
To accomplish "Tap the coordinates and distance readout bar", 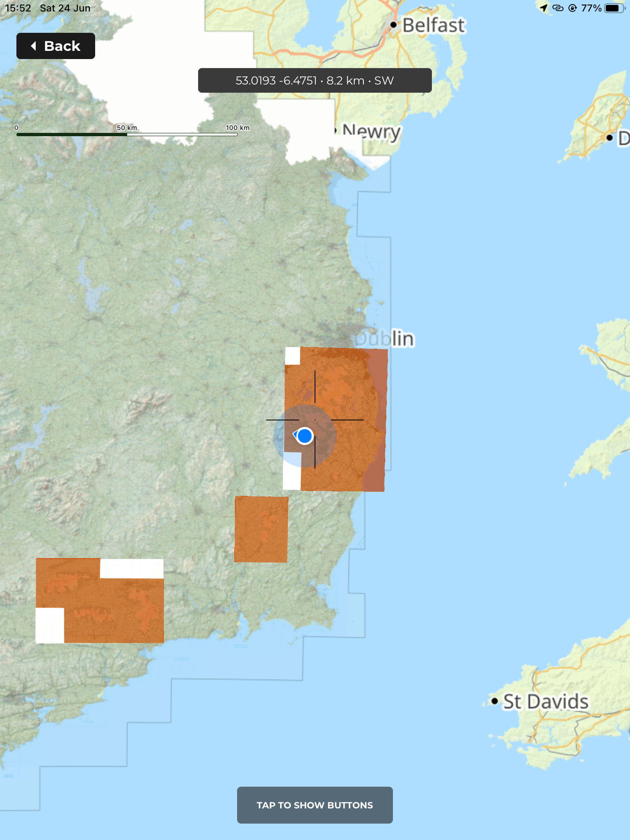I will 315,80.
